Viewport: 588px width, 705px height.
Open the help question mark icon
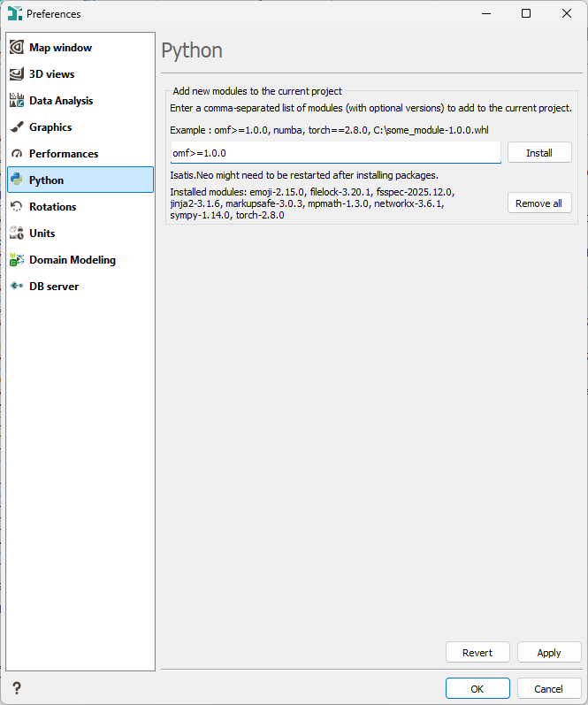coord(16,688)
